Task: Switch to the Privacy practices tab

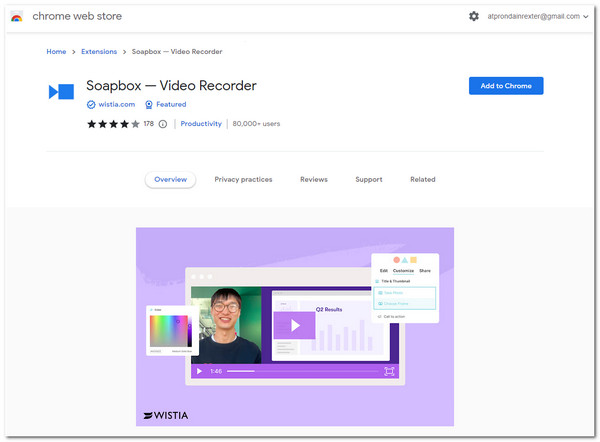Action: coord(243,179)
